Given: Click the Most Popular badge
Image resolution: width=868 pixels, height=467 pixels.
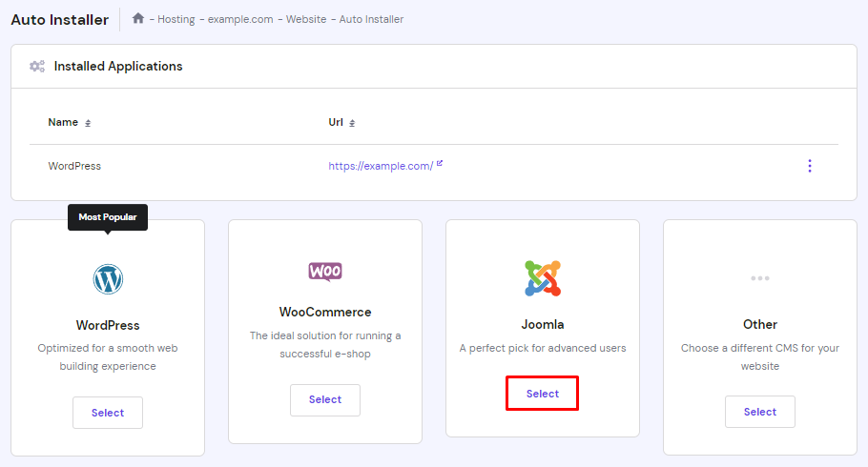Looking at the screenshot, I should pos(108,217).
